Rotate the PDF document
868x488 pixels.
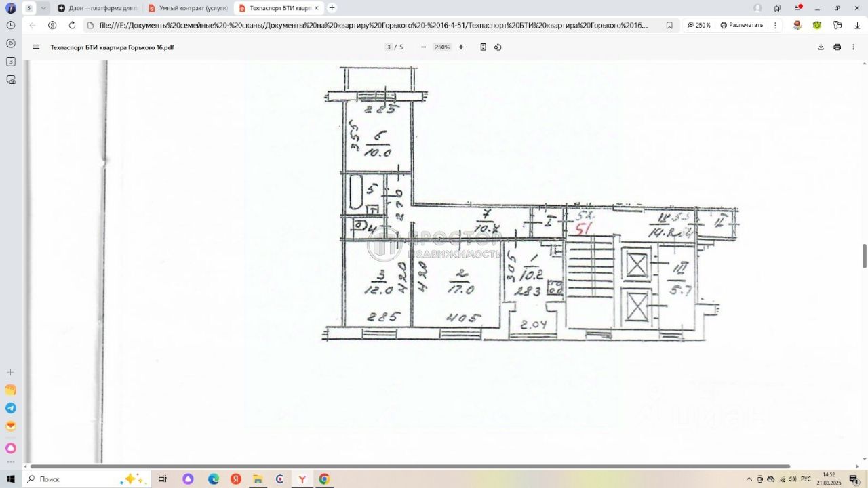498,47
